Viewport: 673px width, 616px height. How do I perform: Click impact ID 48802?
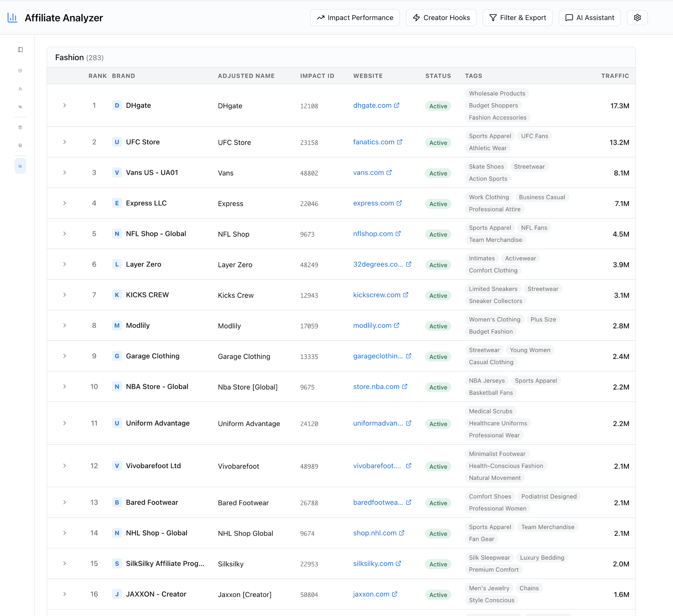coord(309,173)
